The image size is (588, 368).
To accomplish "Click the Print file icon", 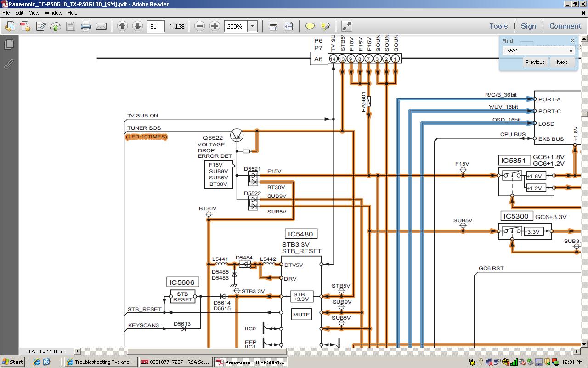I will point(86,26).
